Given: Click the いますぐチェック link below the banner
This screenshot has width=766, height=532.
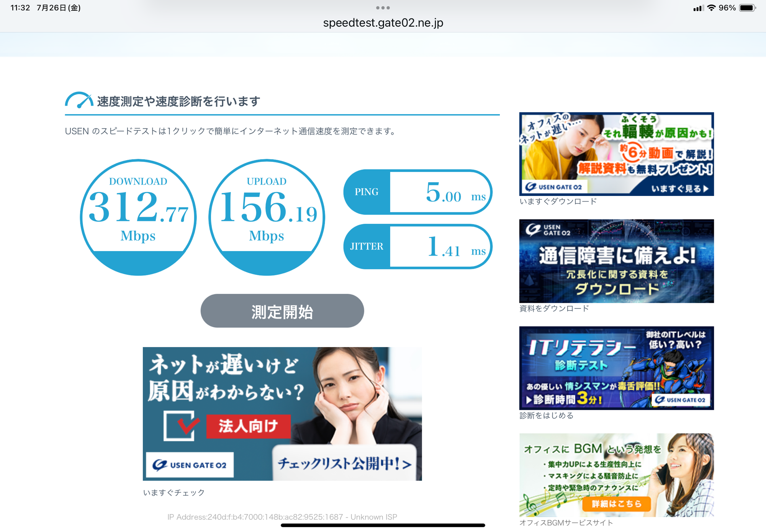Looking at the screenshot, I should [174, 493].
